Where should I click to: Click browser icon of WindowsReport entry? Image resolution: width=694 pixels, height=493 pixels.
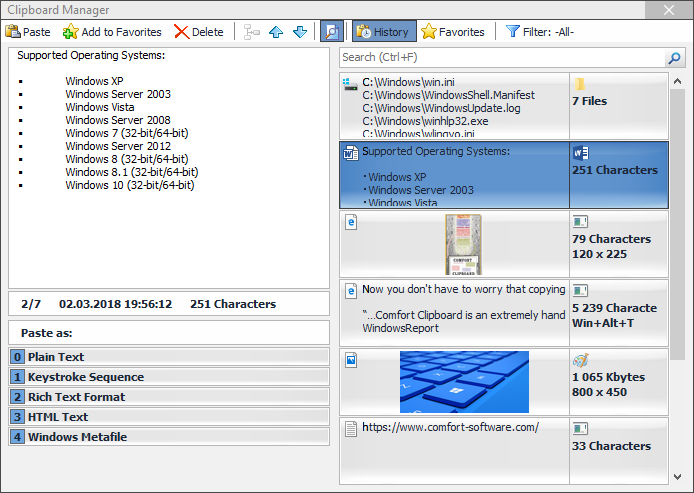click(351, 291)
